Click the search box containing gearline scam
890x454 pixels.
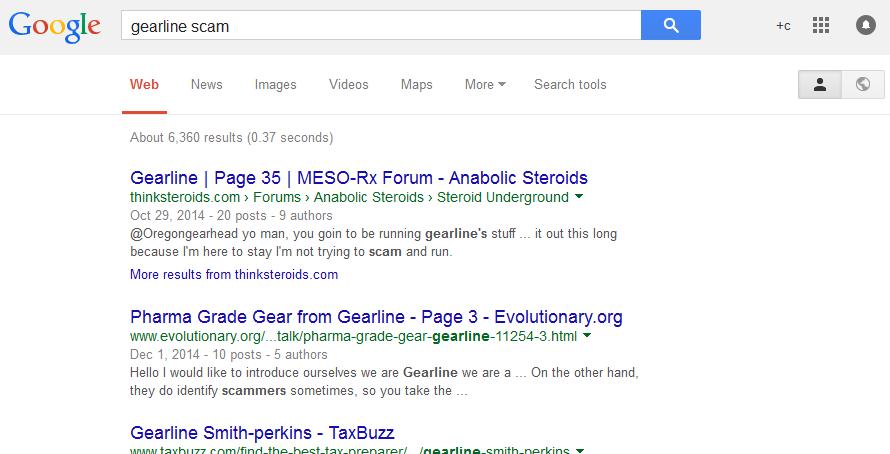(x=380, y=26)
